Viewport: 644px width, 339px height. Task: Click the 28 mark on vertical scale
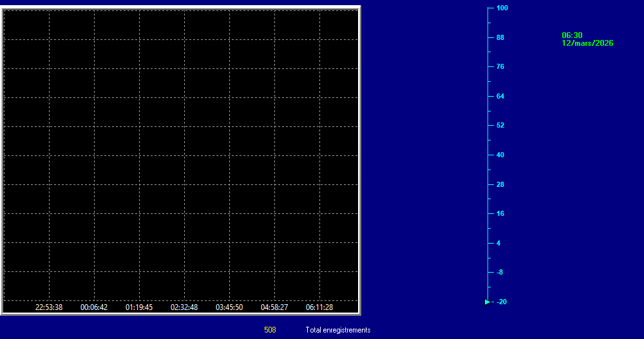pos(500,185)
